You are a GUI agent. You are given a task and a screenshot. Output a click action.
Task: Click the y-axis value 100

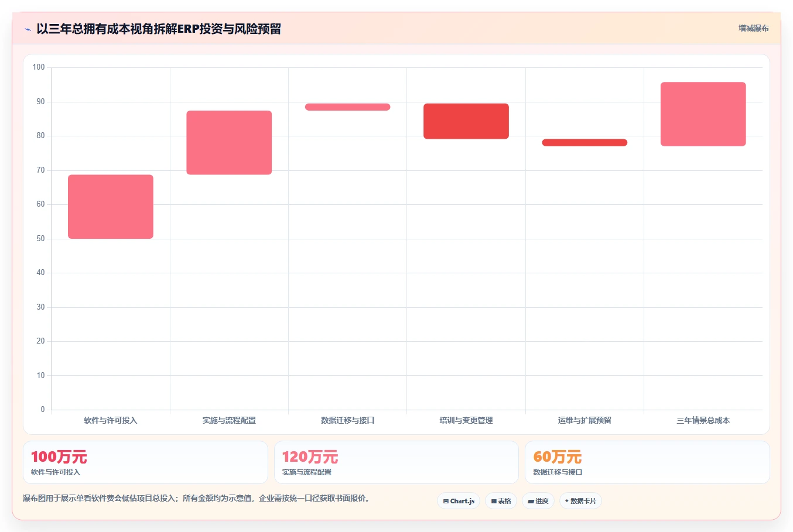(39, 67)
